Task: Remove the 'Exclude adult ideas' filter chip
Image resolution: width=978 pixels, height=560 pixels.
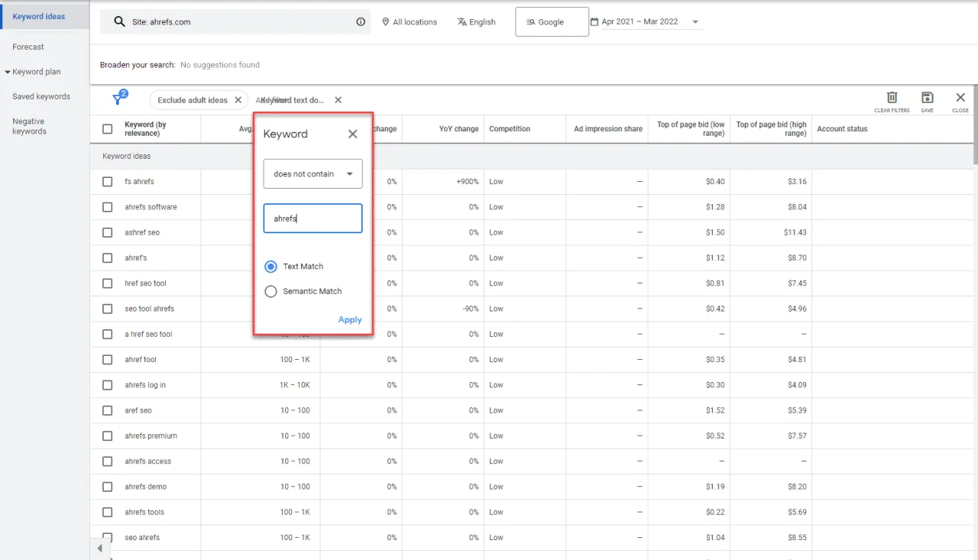Action: [x=238, y=99]
